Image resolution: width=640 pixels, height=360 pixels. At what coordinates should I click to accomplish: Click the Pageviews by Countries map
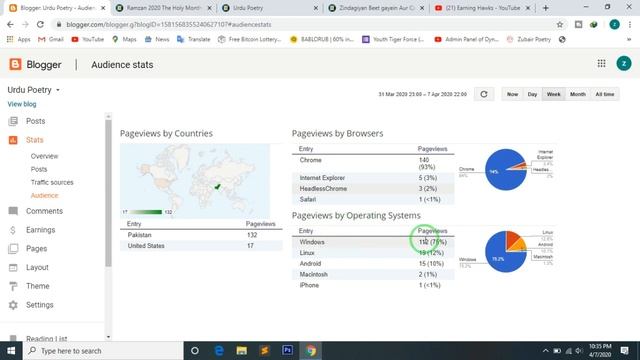coord(195,181)
